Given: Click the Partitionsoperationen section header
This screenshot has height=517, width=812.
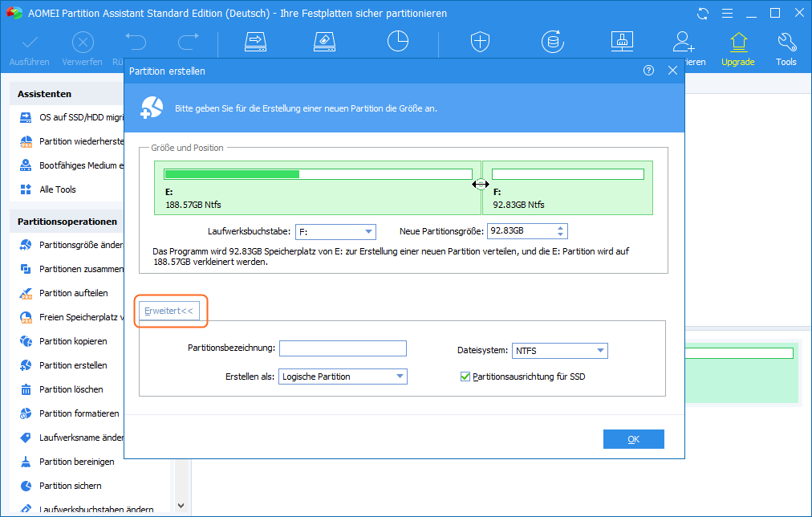Looking at the screenshot, I should pos(67,222).
